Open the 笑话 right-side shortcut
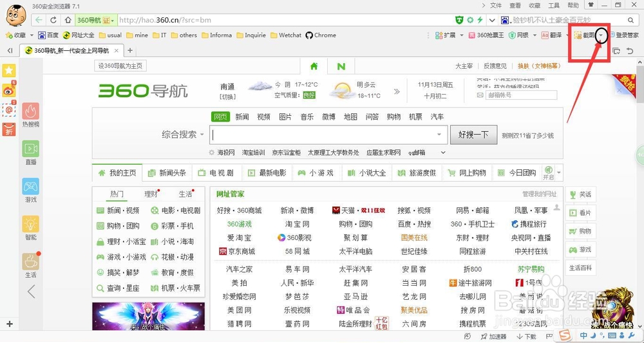This screenshot has width=644, height=343. [x=580, y=194]
